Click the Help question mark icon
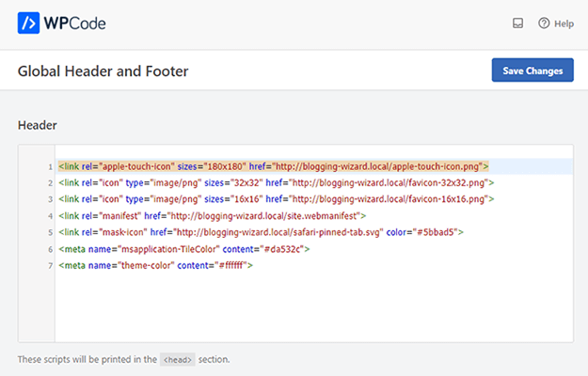The image size is (588, 376). [544, 23]
